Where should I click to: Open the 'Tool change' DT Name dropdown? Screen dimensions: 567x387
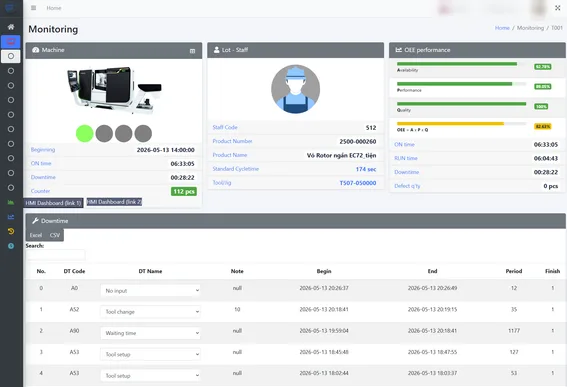150,312
